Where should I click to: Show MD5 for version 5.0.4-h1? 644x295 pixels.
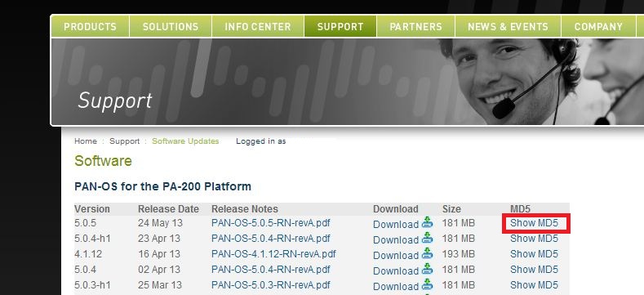(x=534, y=239)
